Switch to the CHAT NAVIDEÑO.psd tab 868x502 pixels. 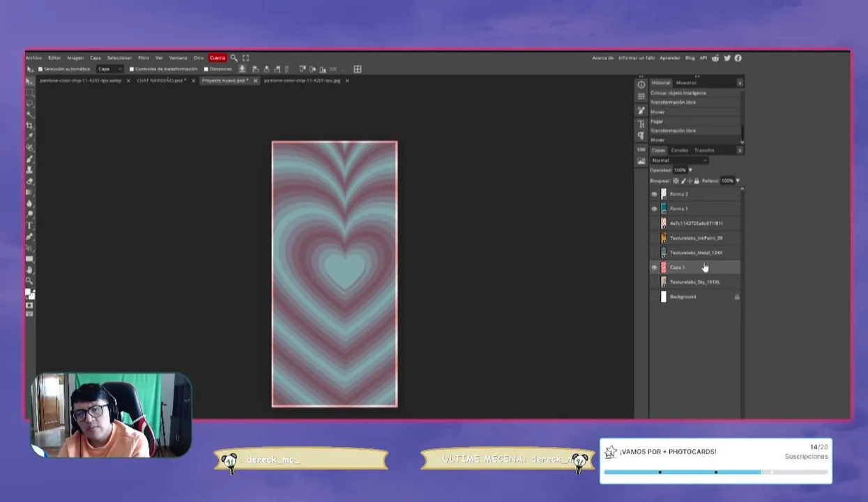tap(161, 81)
